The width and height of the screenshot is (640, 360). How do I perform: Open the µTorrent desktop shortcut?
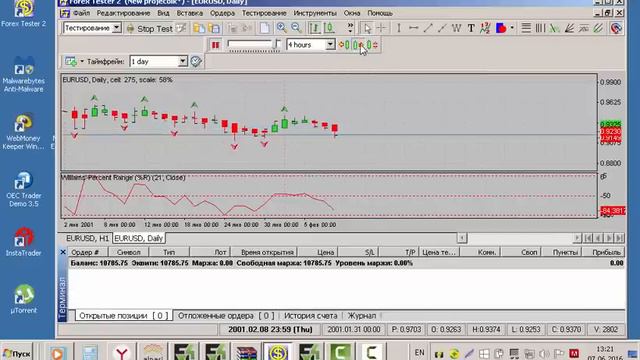point(24,299)
